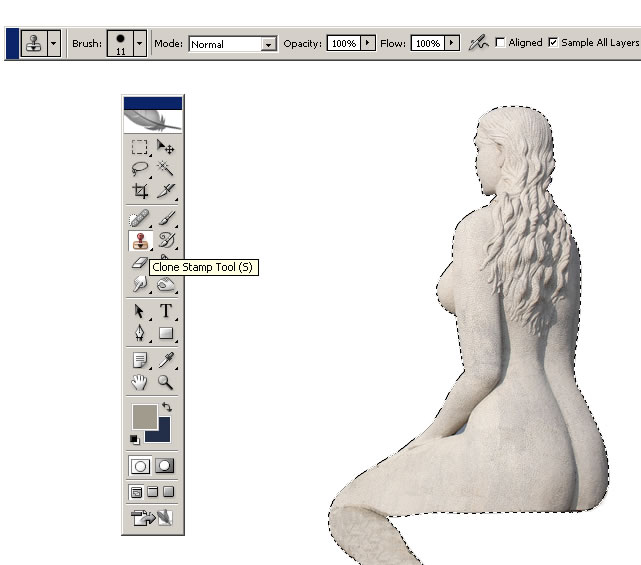Open the Notes tool
The image size is (641, 565).
[139, 361]
